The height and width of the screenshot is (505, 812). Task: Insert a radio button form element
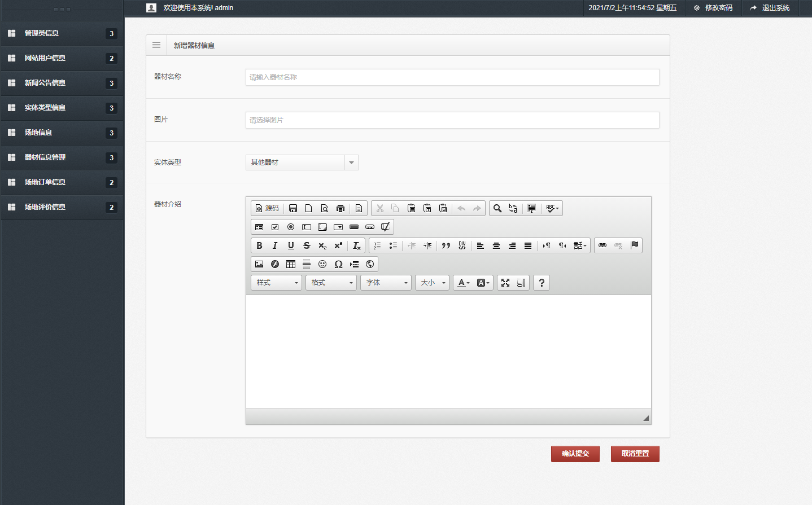(291, 227)
